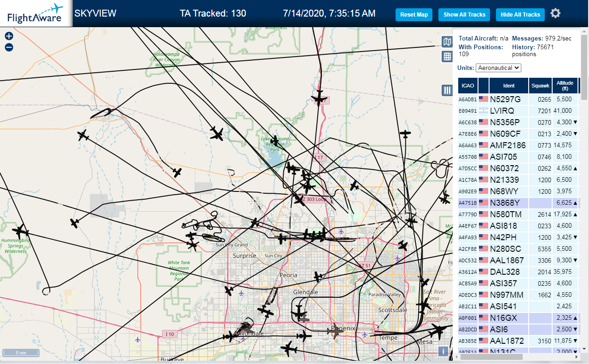Screen dimensions: 589x364
Task: Click the TA Tracked: 130 counter
Action: click(x=213, y=13)
